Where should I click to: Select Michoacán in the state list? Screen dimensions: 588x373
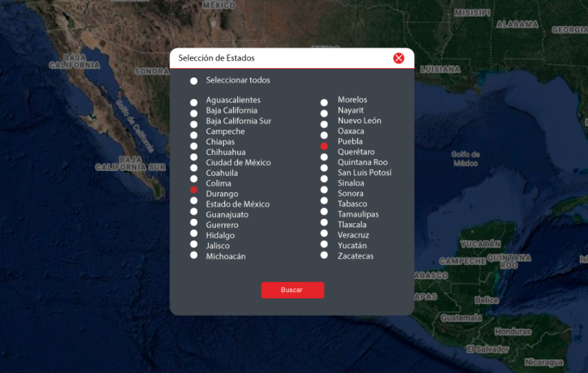click(194, 254)
